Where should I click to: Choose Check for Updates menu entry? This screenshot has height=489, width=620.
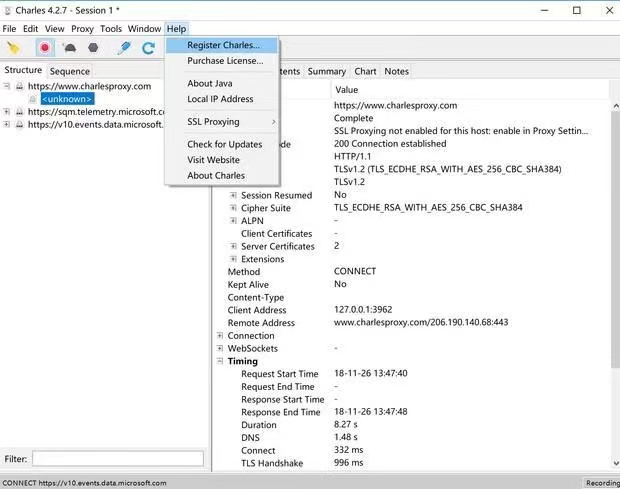tap(223, 144)
